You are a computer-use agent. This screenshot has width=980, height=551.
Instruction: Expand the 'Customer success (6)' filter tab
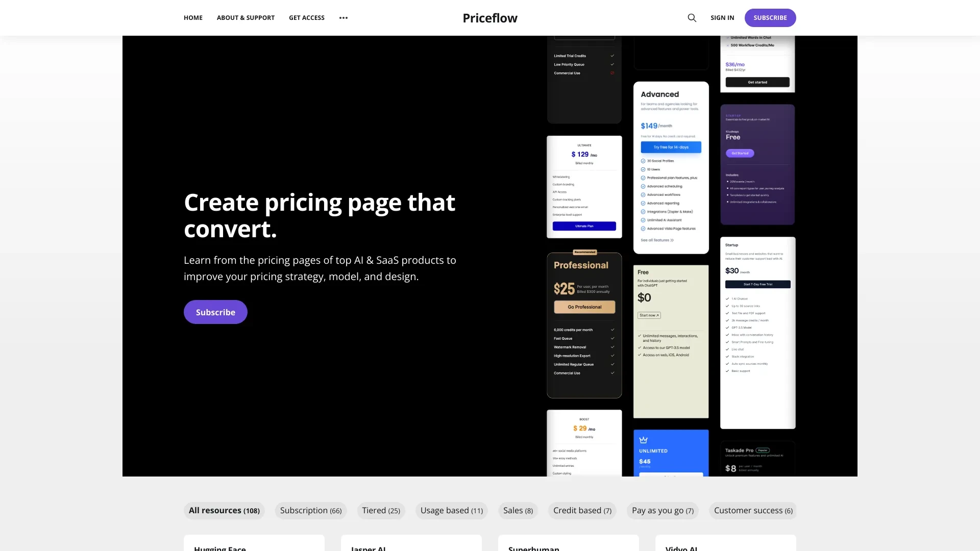(x=753, y=510)
